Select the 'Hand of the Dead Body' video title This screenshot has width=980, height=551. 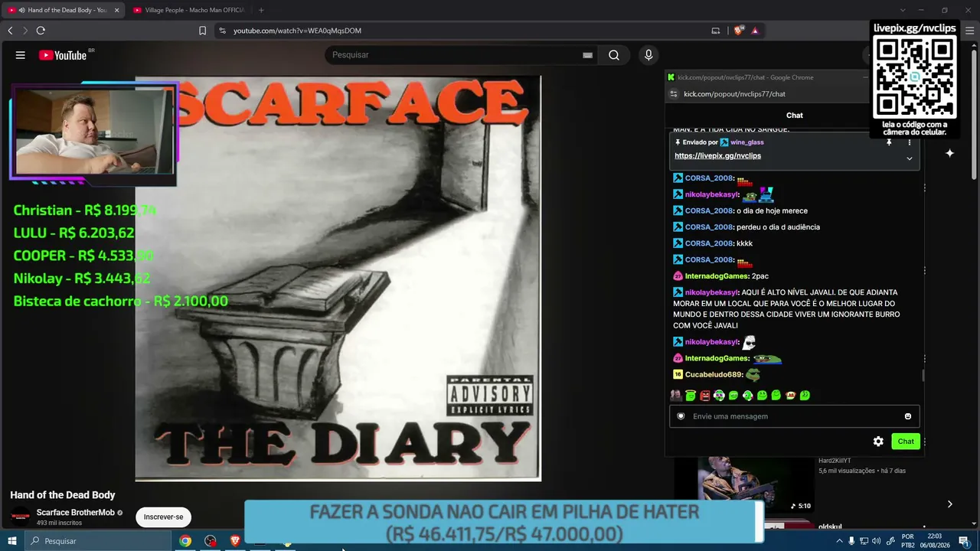coord(63,495)
